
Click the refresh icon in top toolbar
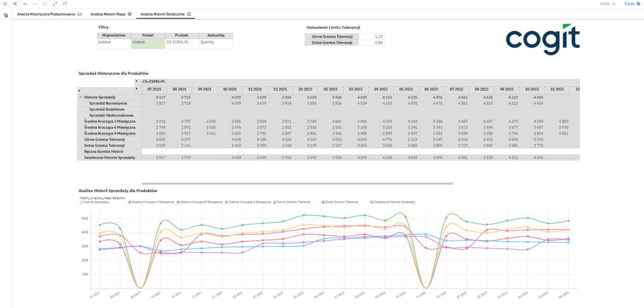(x=5, y=4)
